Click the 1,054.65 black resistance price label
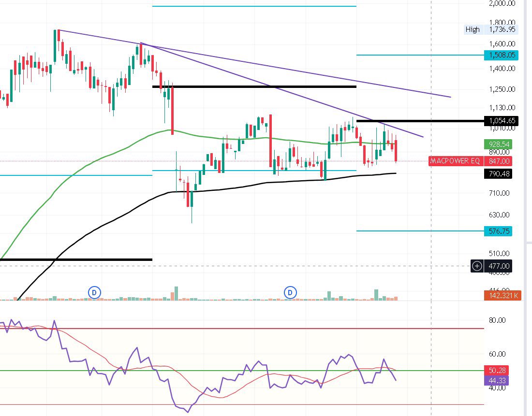532x416 pixels. click(x=502, y=121)
